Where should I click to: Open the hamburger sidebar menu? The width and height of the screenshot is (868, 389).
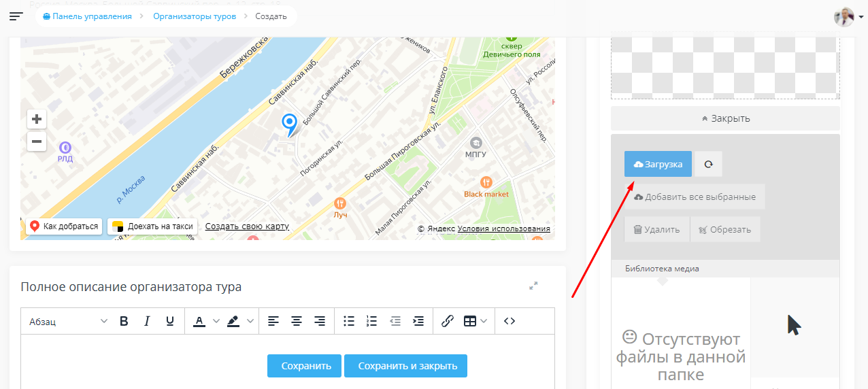16,16
